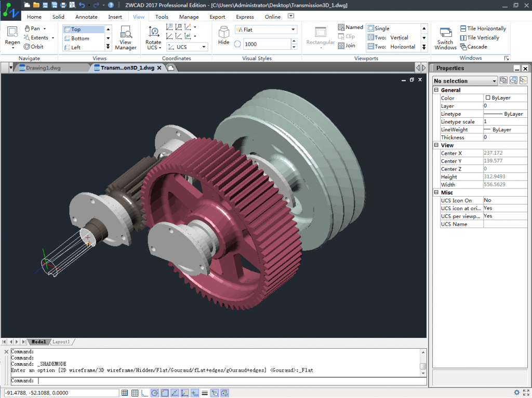Viewport: 532px width, 398px height.
Task: Open the No selection dropdown in Properties
Action: point(494,81)
